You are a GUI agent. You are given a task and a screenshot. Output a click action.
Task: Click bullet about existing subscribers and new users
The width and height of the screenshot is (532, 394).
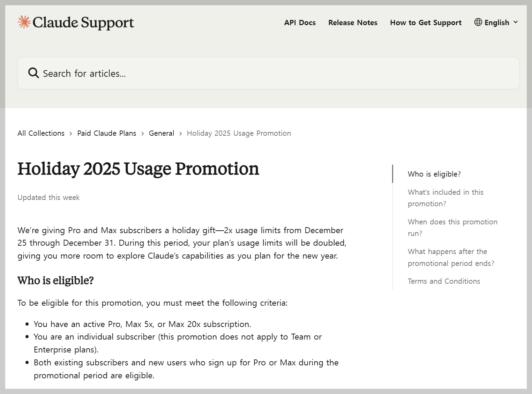[186, 369]
